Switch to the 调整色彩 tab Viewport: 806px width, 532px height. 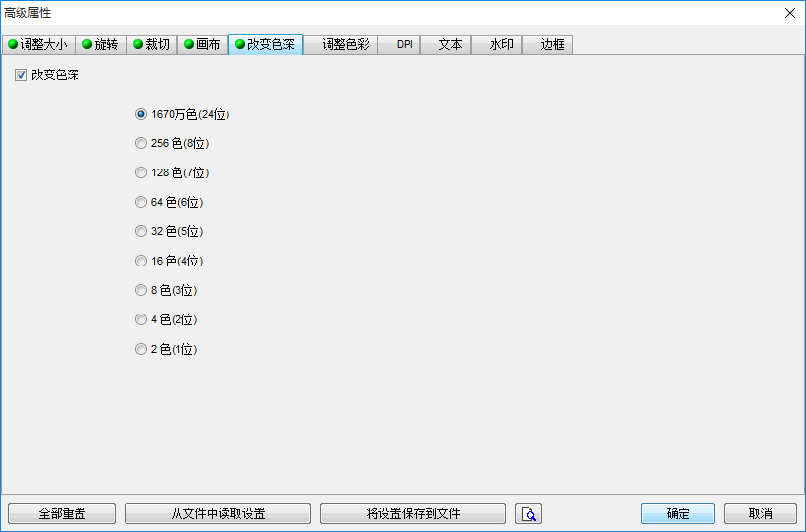click(340, 45)
